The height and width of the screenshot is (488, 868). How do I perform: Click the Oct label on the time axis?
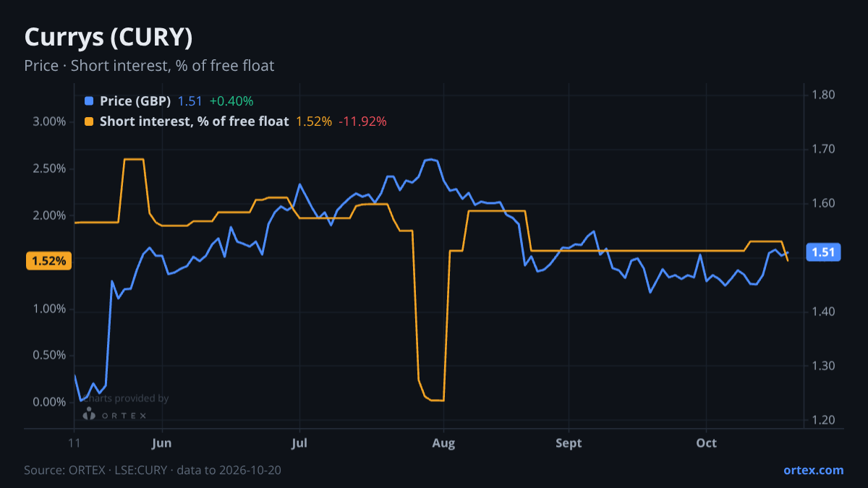(706, 442)
